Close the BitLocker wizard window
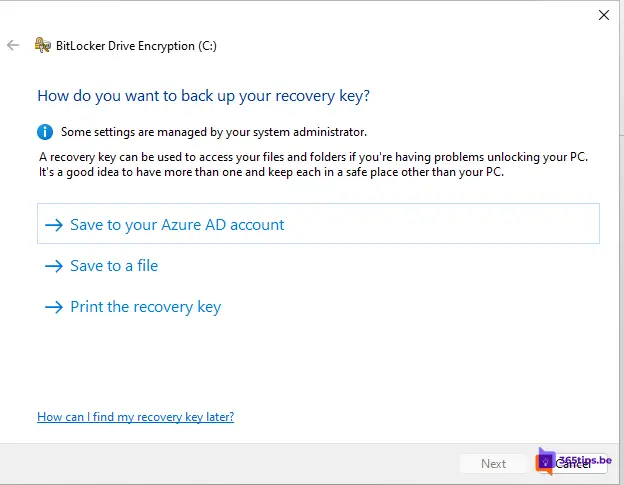624x485 pixels. [x=603, y=15]
